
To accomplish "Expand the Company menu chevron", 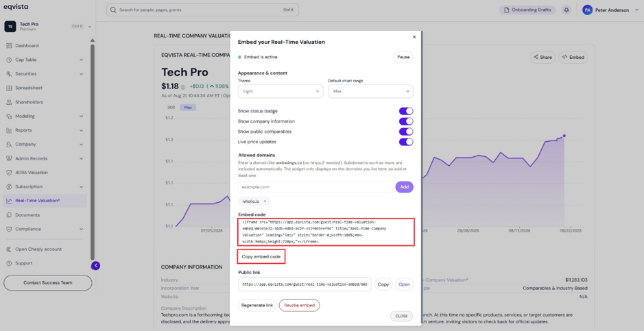I will pos(81,145).
